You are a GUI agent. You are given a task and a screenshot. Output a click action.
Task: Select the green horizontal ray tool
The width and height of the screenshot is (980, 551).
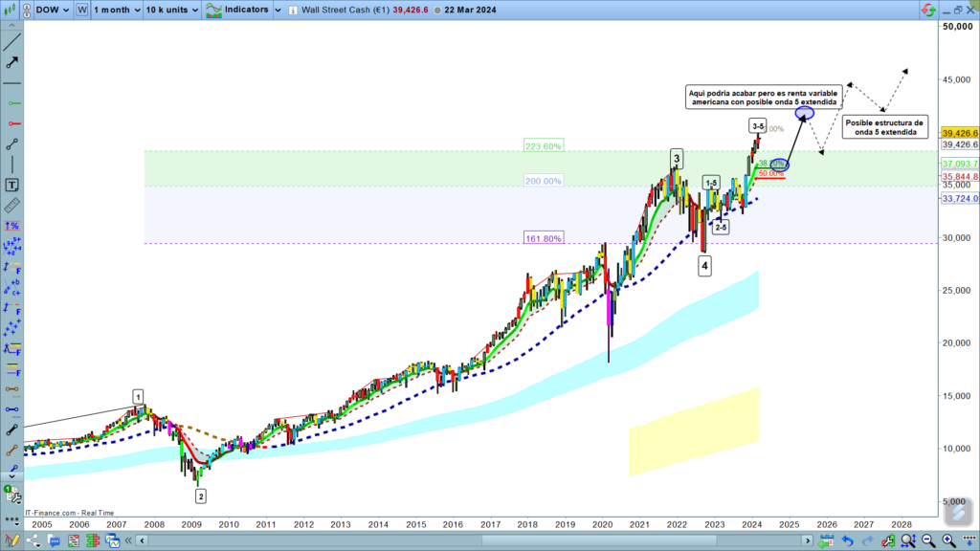coord(12,103)
